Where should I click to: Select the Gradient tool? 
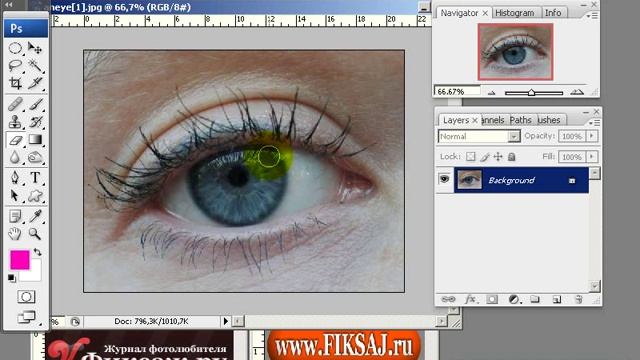35,140
